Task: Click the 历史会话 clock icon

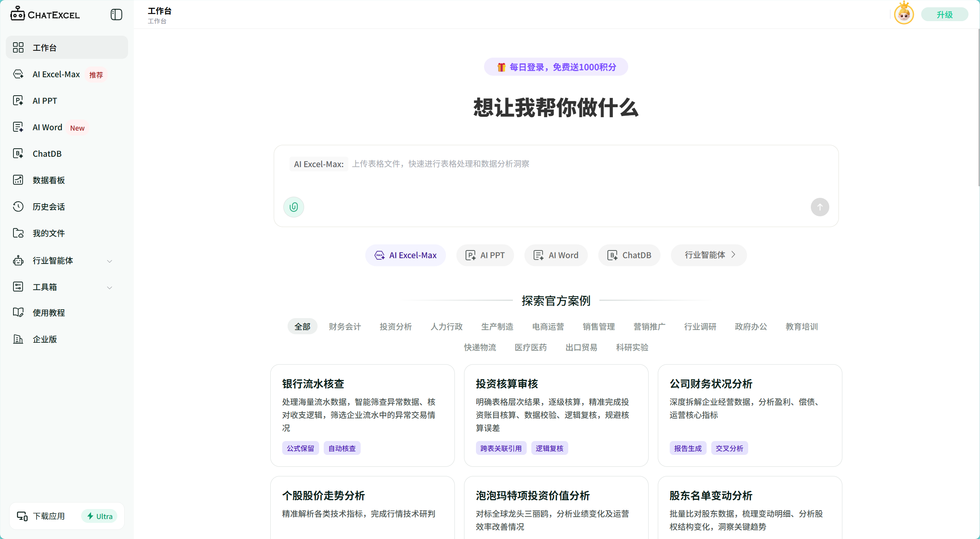Action: (x=18, y=207)
